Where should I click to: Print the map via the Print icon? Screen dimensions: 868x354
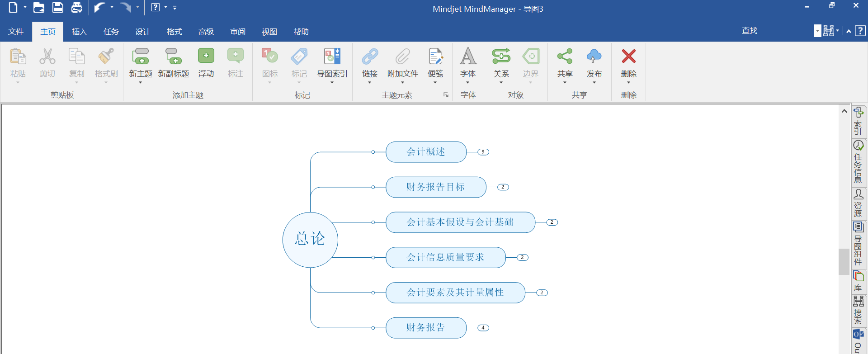tap(77, 7)
